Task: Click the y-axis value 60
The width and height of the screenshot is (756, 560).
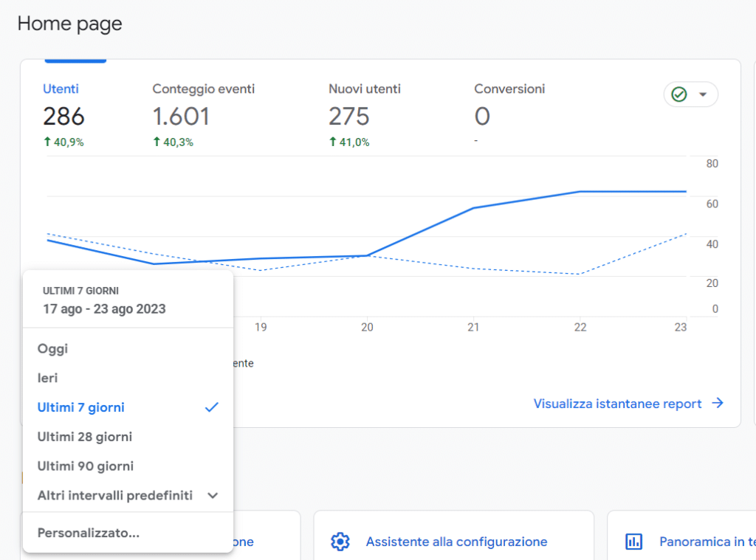Action: pos(712,204)
